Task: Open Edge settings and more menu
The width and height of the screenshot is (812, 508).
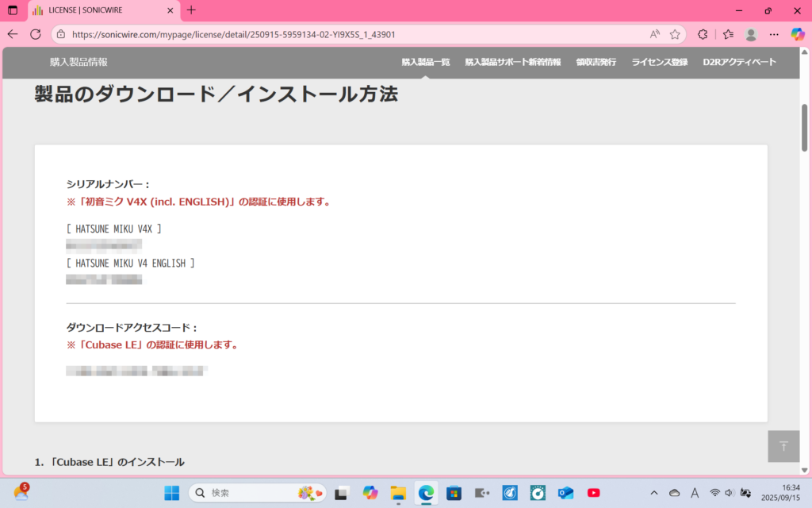Action: 774,34
